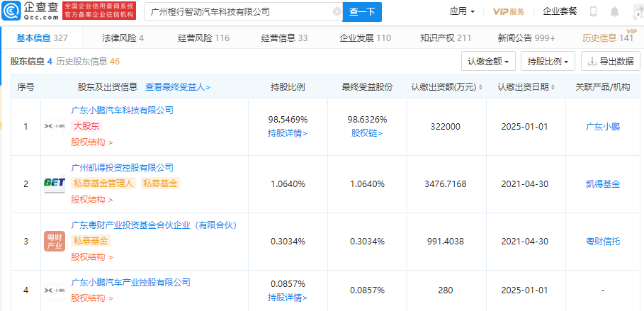
Task: Open 广州凯得投资控股有限公司 shareholder link
Action: (x=123, y=168)
